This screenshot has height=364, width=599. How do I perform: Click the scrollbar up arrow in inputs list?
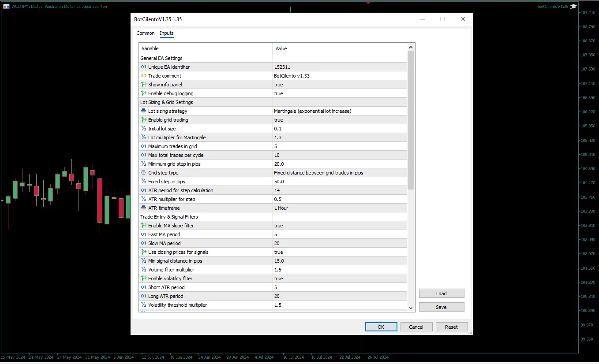pyautogui.click(x=411, y=47)
